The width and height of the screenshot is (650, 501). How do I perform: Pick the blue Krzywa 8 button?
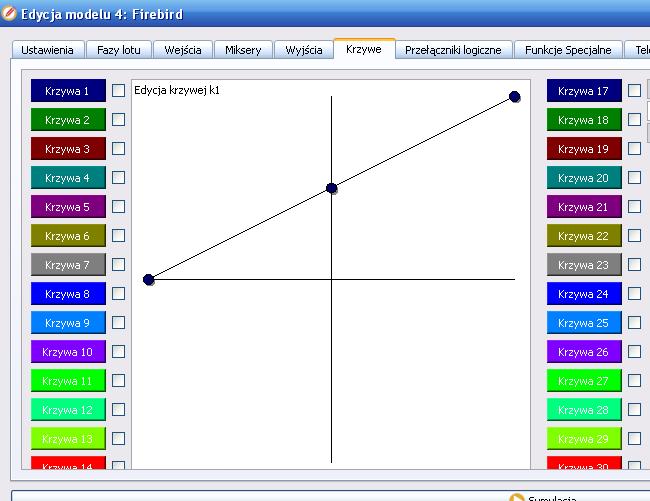[x=68, y=294]
